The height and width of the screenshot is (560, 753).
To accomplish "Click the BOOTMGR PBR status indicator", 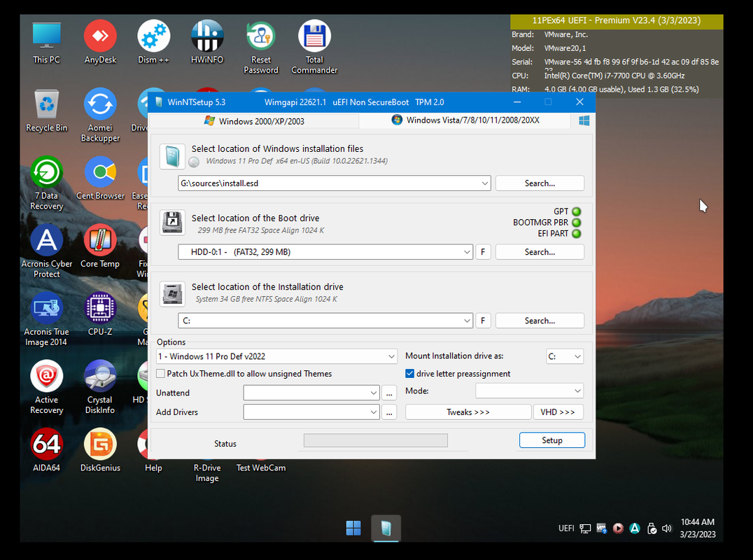I will coord(577,223).
